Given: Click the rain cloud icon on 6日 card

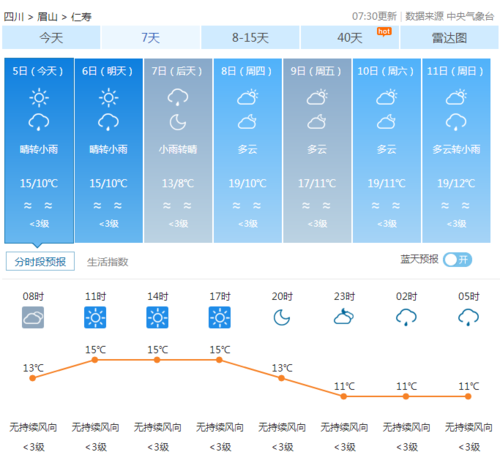Looking at the screenshot, I should [x=109, y=122].
